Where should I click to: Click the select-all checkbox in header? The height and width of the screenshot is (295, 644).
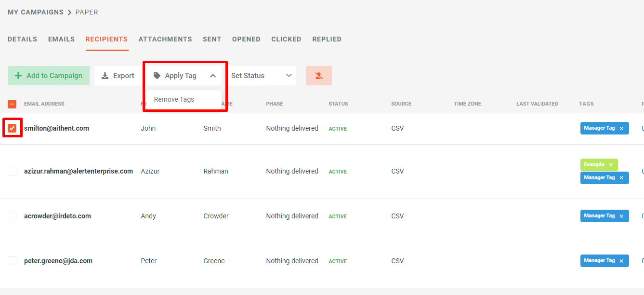click(12, 103)
